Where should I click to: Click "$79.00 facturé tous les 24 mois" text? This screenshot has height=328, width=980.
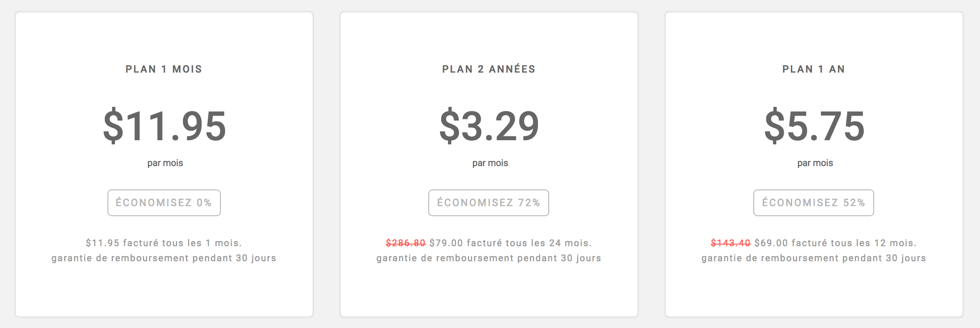510,243
